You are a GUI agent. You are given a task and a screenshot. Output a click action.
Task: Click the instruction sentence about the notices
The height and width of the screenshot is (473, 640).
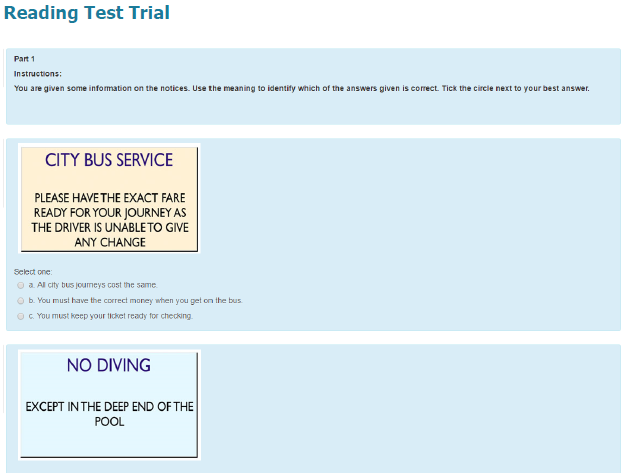301,88
